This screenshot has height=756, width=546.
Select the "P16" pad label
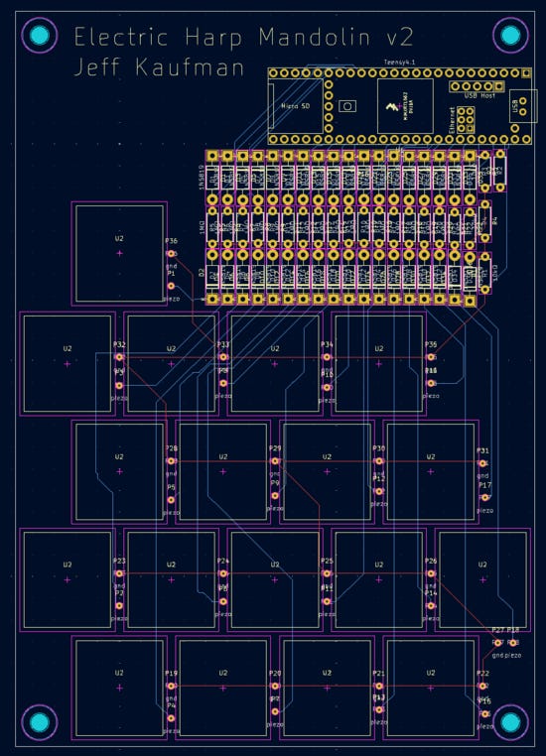(485, 701)
